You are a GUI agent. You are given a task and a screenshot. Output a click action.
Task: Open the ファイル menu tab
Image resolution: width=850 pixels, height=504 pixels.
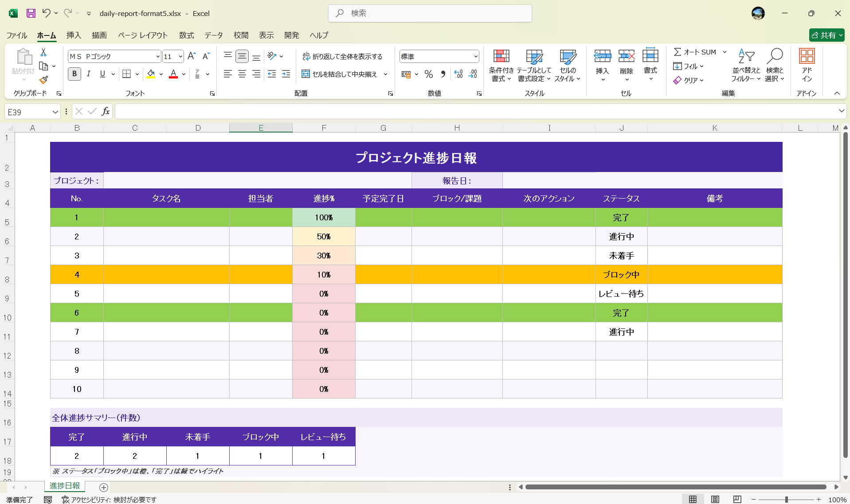tap(17, 35)
